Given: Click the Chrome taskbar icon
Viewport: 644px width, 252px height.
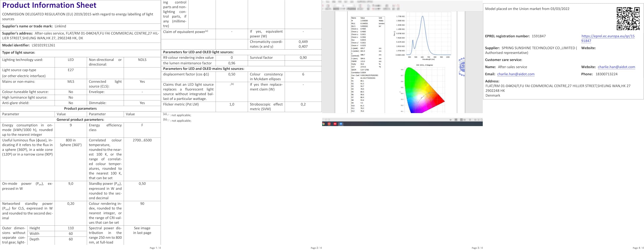Looking at the screenshot, I should click(x=323, y=124).
